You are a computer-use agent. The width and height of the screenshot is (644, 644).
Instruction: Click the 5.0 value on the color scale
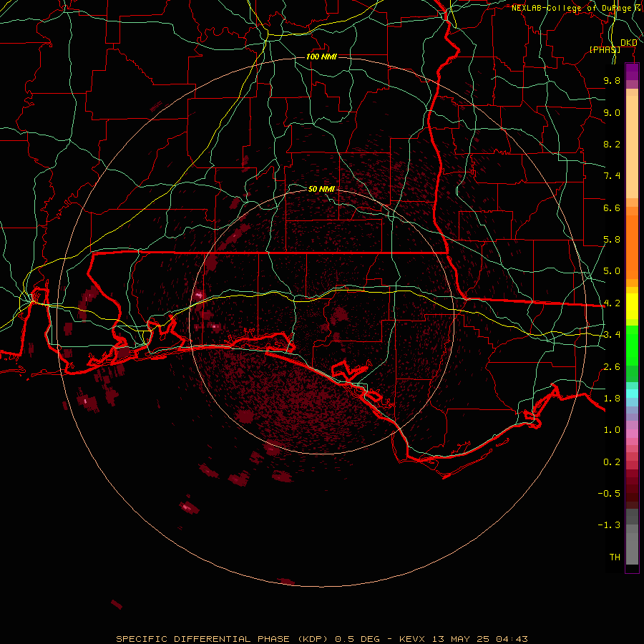click(612, 271)
